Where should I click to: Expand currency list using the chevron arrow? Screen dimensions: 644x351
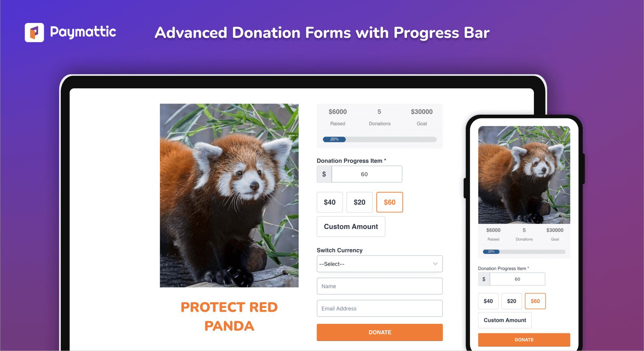coord(435,264)
